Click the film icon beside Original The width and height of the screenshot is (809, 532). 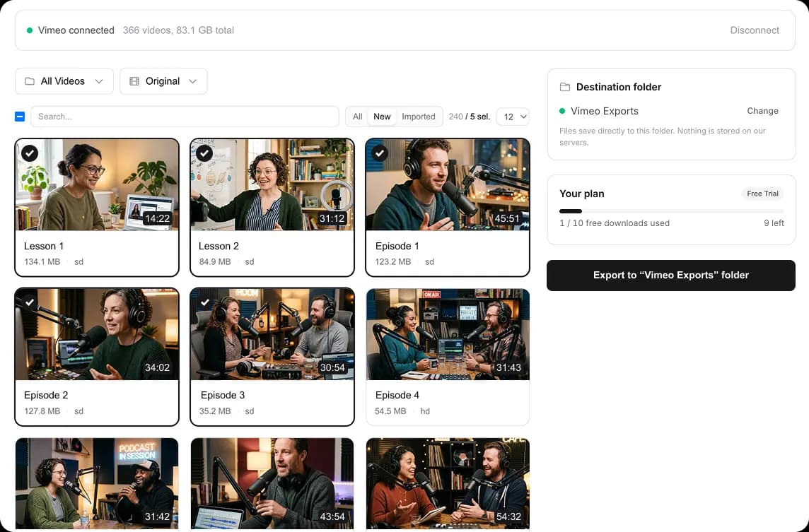coord(134,81)
